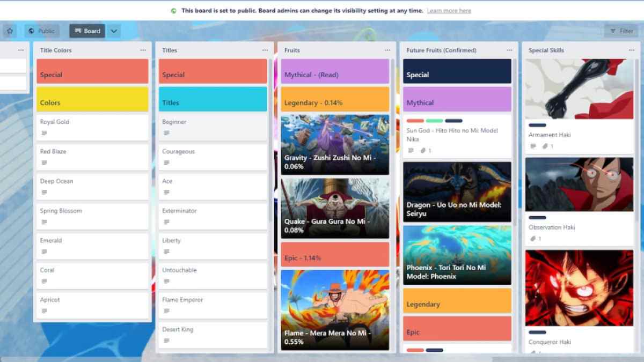
Task: Open the purple Mythical card in Future Fruits
Action: [x=457, y=99]
